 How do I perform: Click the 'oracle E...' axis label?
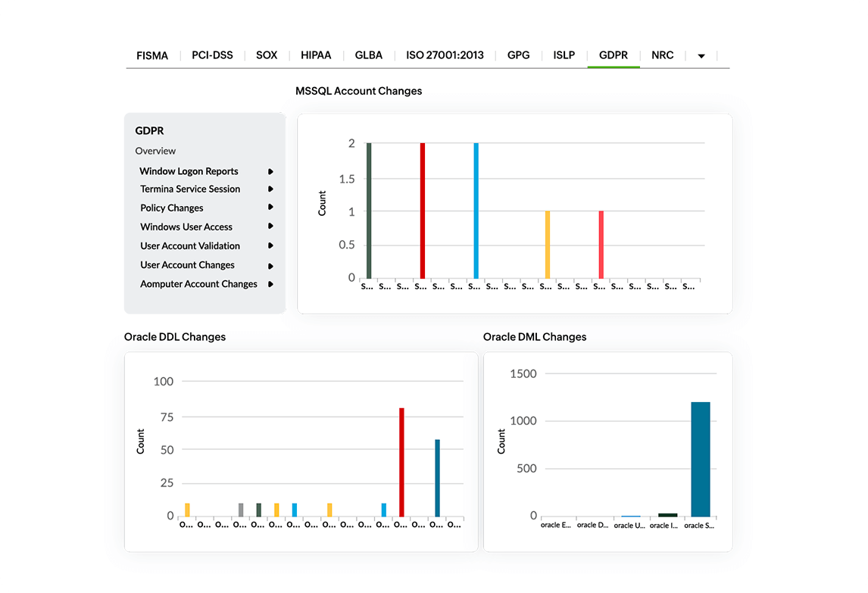pyautogui.click(x=556, y=525)
